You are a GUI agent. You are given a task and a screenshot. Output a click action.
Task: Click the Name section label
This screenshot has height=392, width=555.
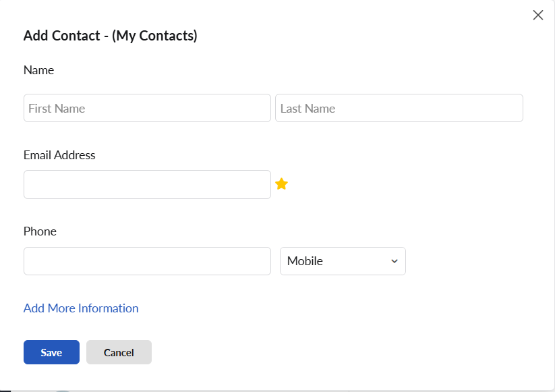coord(38,70)
